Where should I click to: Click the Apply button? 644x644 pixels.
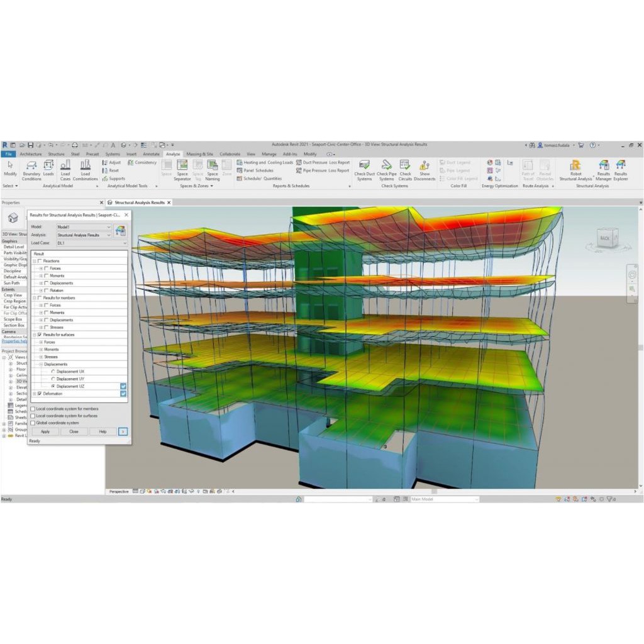coord(45,431)
